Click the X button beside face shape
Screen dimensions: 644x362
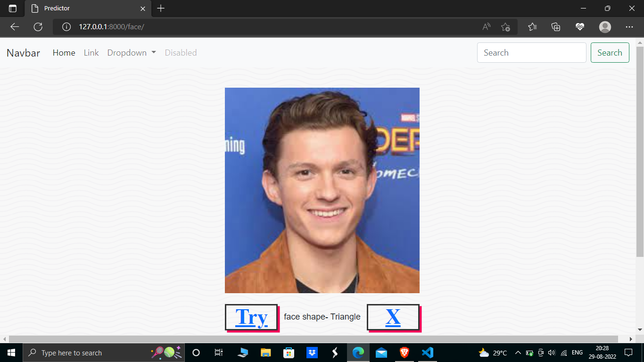393,317
